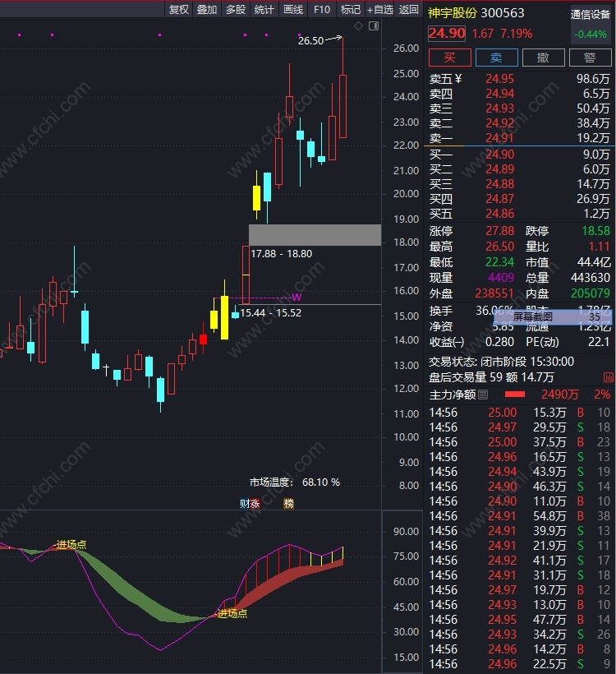
Task: Open the 统计 tool
Action: pyautogui.click(x=264, y=10)
